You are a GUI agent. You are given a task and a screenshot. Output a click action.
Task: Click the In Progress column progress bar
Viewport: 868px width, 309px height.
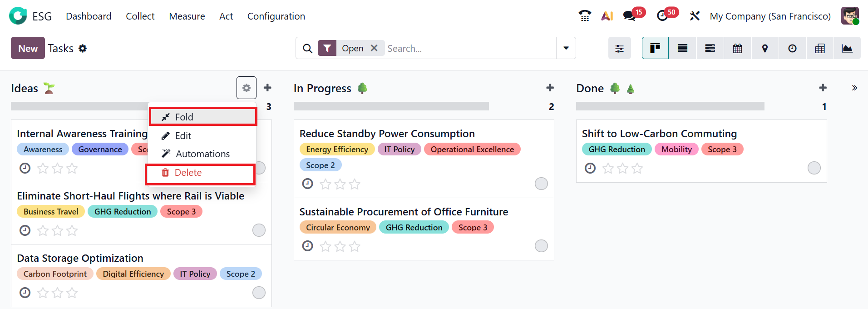[x=391, y=106]
